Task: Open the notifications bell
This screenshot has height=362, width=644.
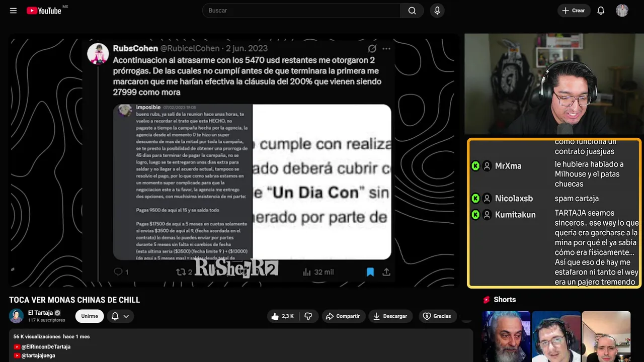Action: (601, 11)
